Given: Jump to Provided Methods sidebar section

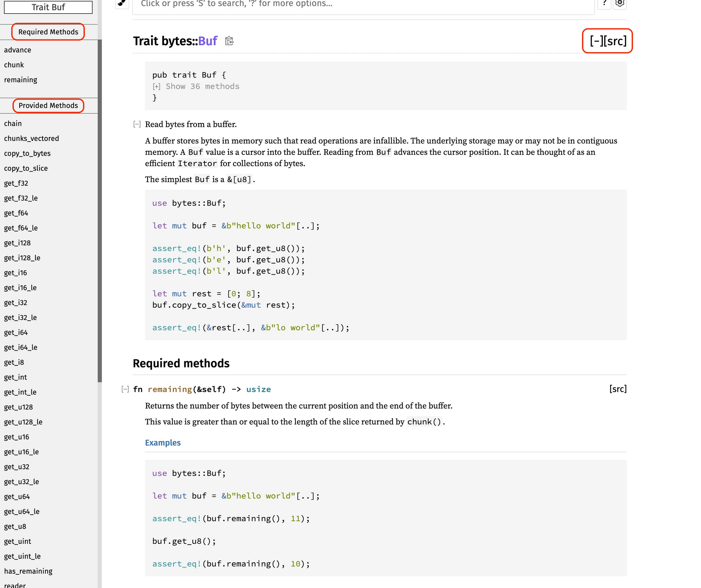Looking at the screenshot, I should coord(48,105).
